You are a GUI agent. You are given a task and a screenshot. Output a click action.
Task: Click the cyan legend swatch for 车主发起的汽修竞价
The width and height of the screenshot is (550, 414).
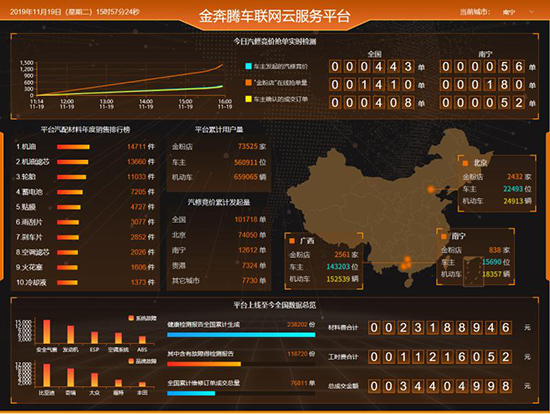tap(248, 66)
